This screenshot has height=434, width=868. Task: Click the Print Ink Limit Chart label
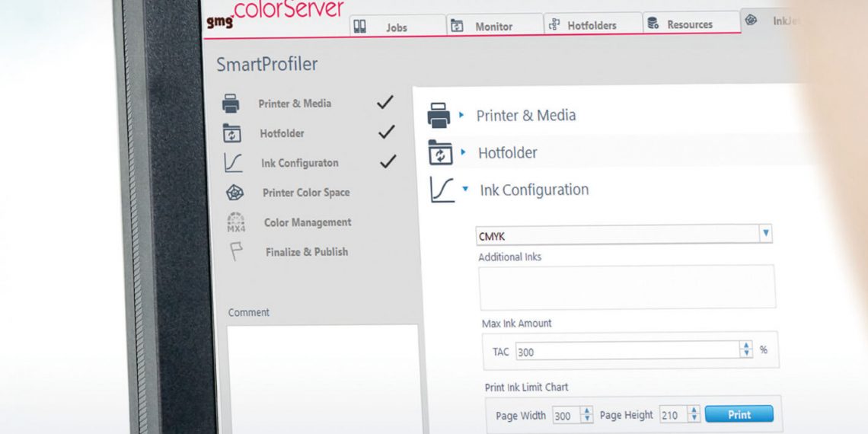coord(526,388)
